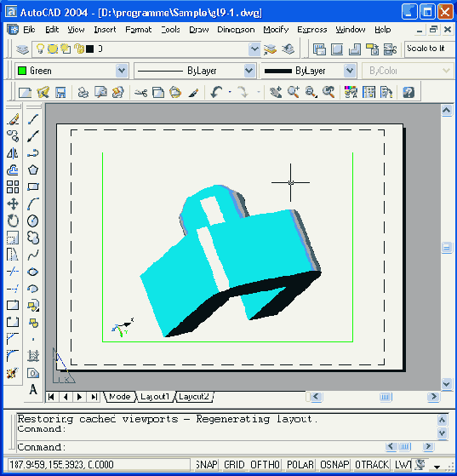
Task: Select the Move tool
Action: [13, 204]
